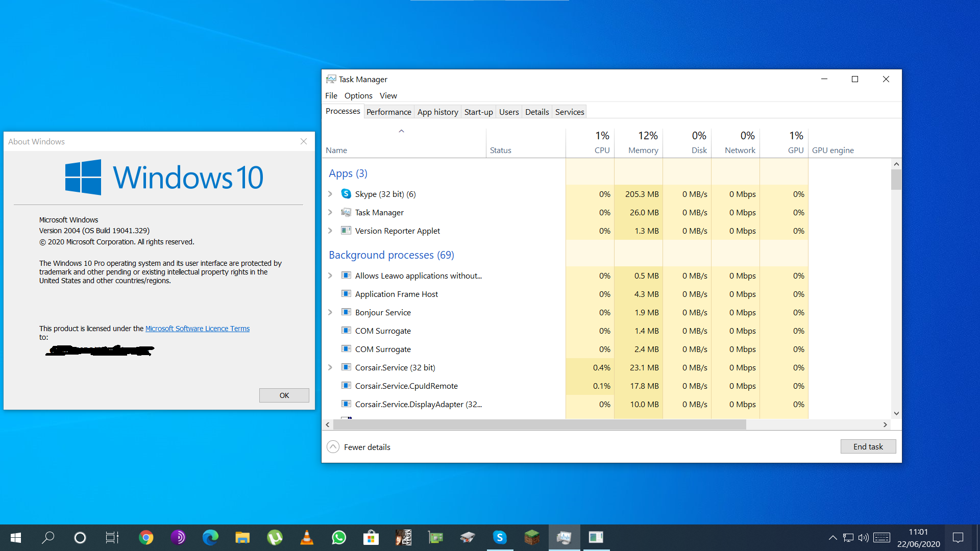This screenshot has width=980, height=551.
Task: Click the scroll down arrow in the process list
Action: tap(896, 414)
